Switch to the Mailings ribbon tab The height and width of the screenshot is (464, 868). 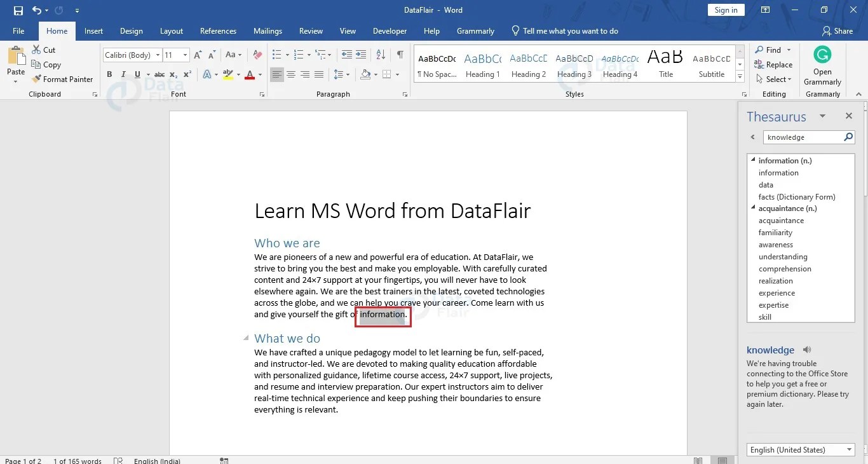tap(268, 31)
